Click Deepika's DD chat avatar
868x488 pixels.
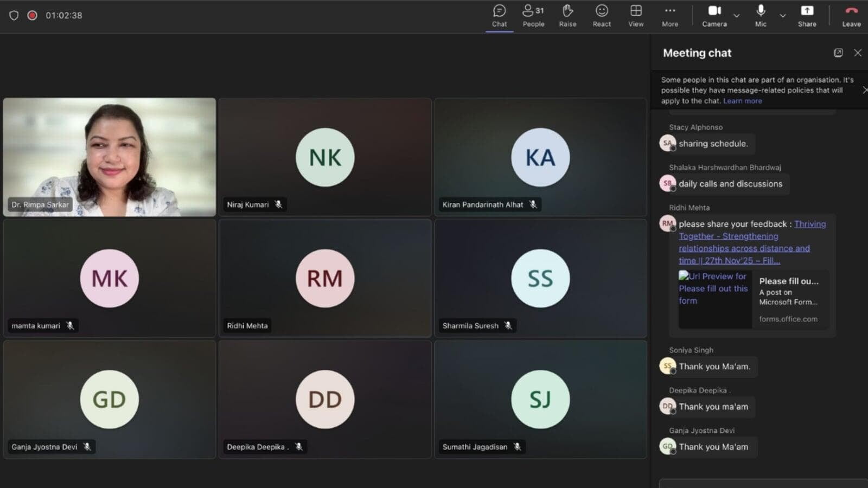tap(667, 406)
